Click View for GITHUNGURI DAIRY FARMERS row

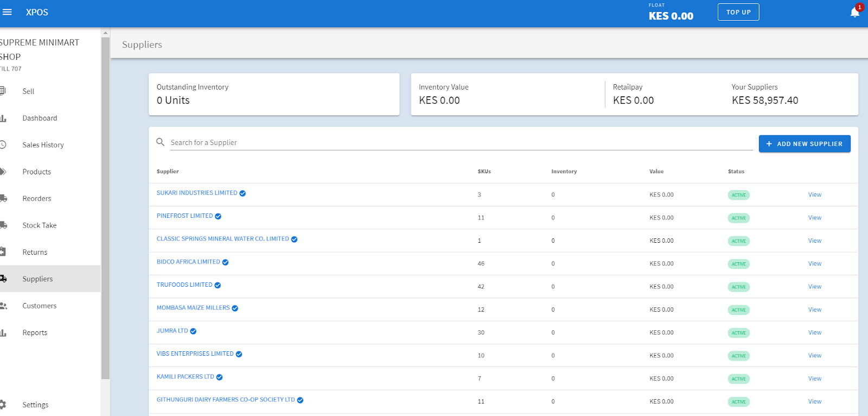click(x=815, y=401)
